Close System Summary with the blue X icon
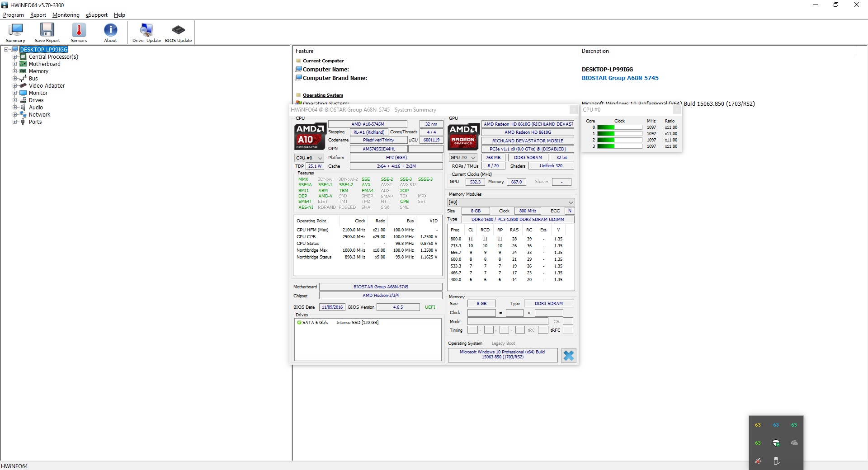868x470 pixels. (568, 356)
